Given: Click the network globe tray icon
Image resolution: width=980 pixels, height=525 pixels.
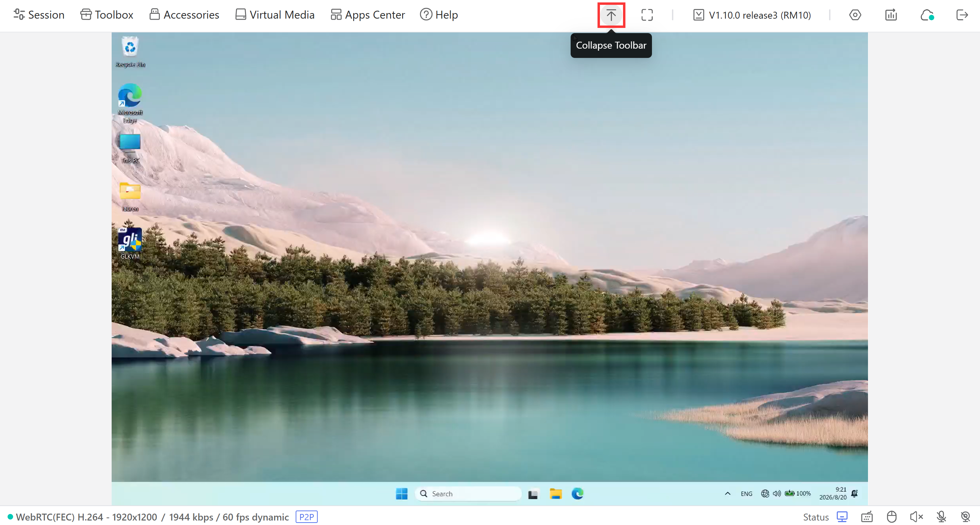Looking at the screenshot, I should pos(765,493).
